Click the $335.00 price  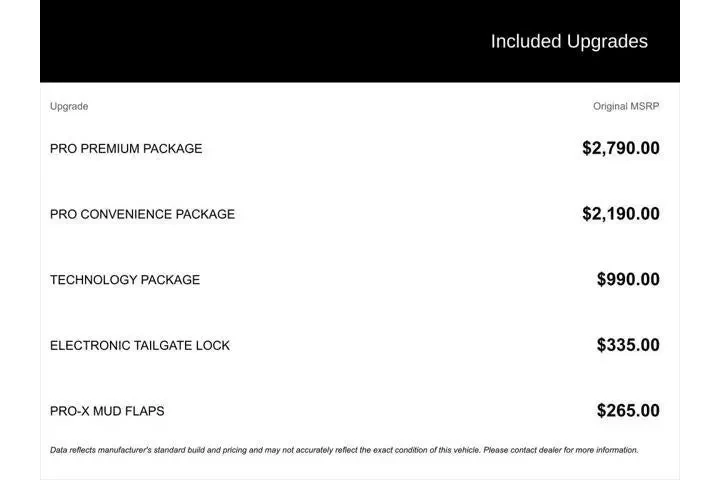[628, 346]
